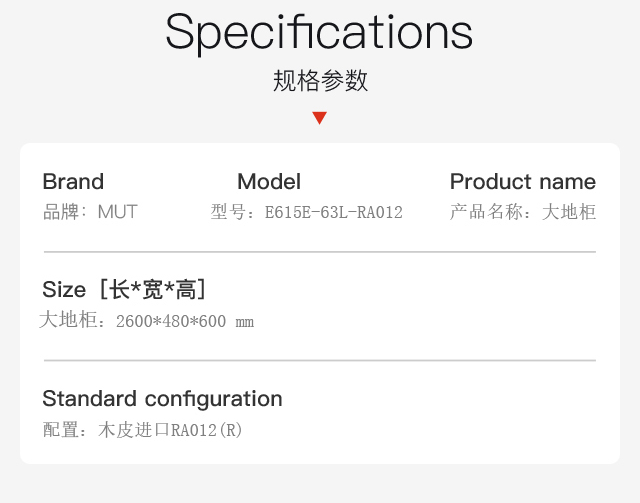Select brand value 品牌: MUT

coord(90,212)
